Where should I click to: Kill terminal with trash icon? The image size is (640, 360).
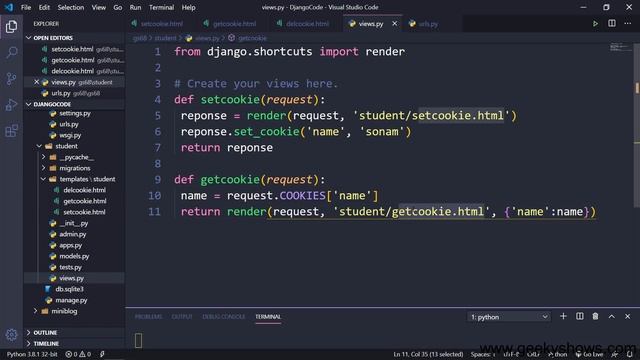595,316
